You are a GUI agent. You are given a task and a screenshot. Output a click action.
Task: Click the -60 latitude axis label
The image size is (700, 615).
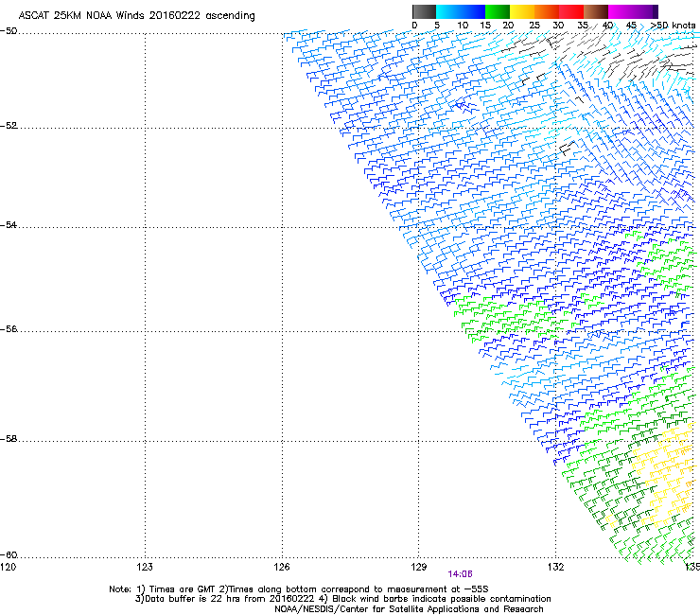[9, 555]
